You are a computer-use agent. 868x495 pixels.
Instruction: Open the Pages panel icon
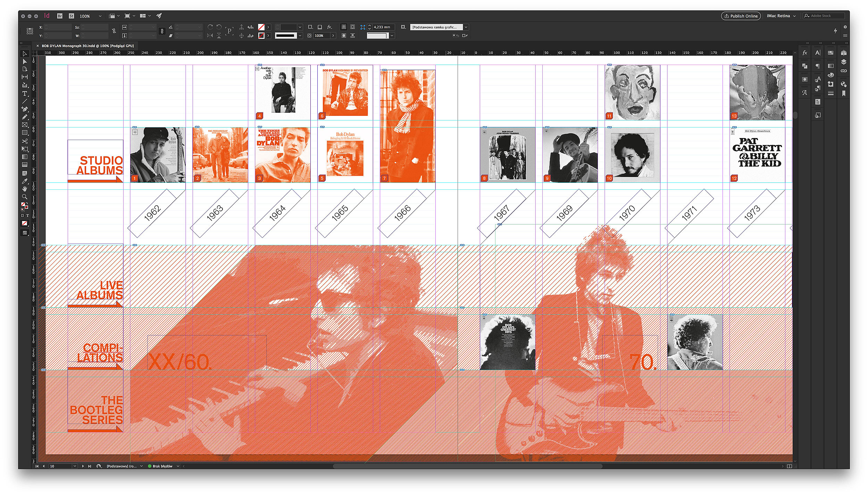[x=844, y=53]
